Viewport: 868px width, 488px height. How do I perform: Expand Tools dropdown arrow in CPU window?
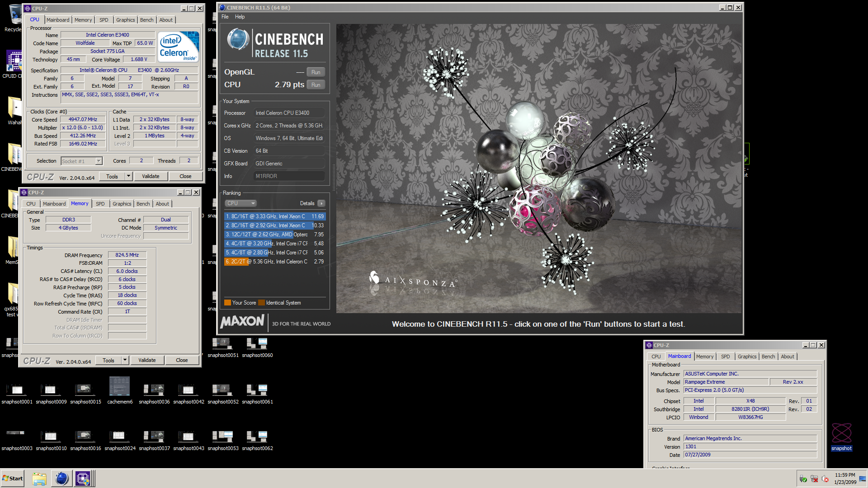click(x=128, y=176)
